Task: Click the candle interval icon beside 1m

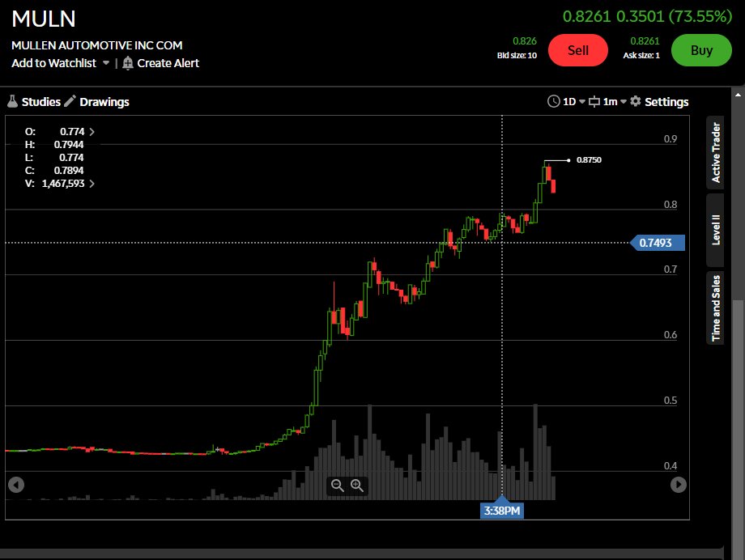Action: pos(594,102)
